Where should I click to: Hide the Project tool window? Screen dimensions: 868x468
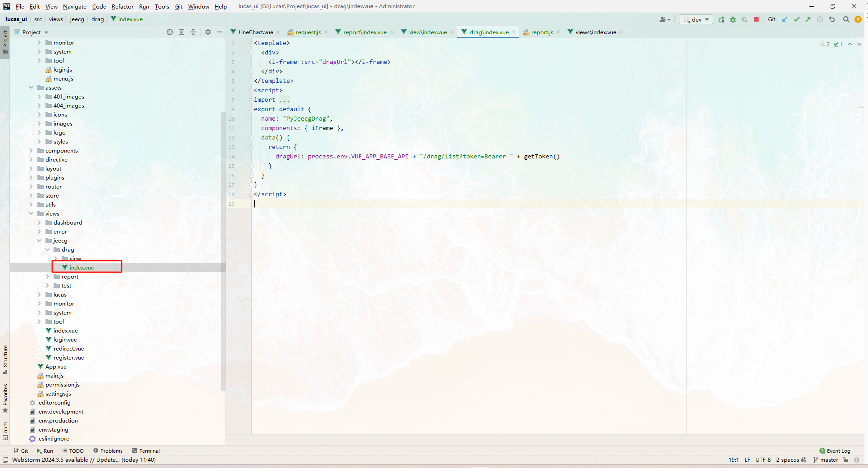[220, 32]
